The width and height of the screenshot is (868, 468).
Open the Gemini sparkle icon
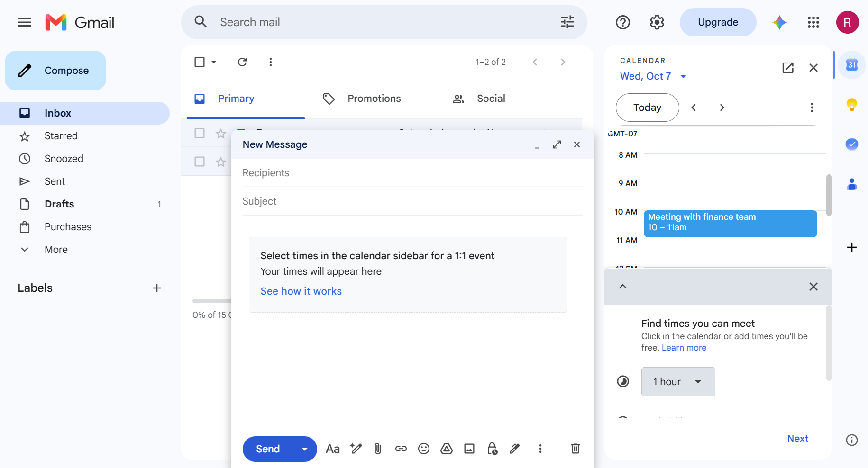point(779,22)
